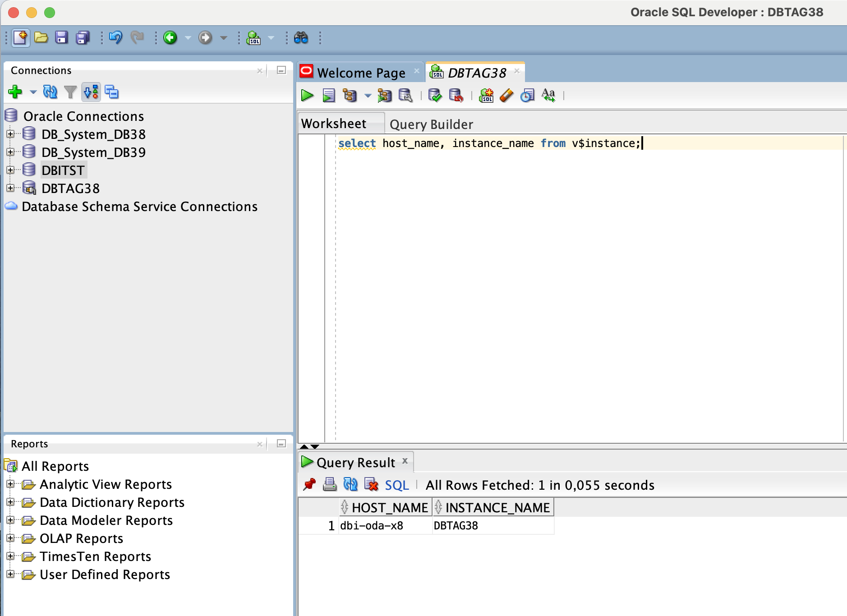Open dropdown beside Explain Plan icon
Image resolution: width=847 pixels, height=616 pixels.
pyautogui.click(x=368, y=96)
